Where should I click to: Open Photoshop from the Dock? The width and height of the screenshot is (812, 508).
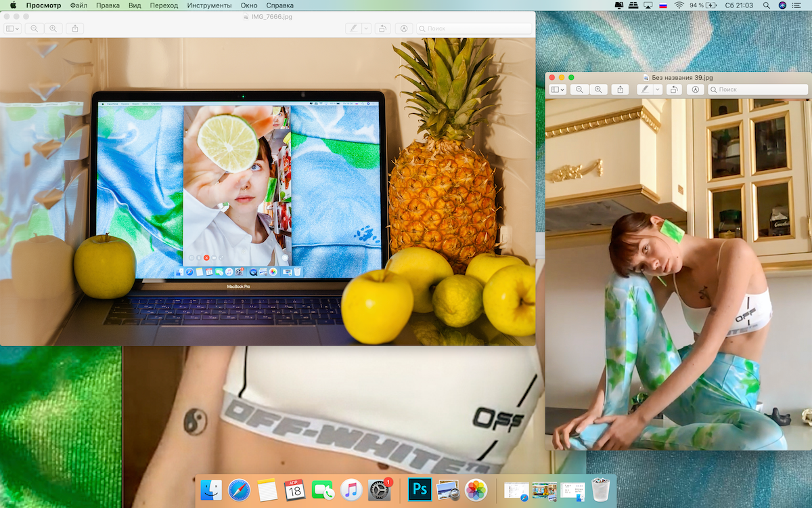420,489
